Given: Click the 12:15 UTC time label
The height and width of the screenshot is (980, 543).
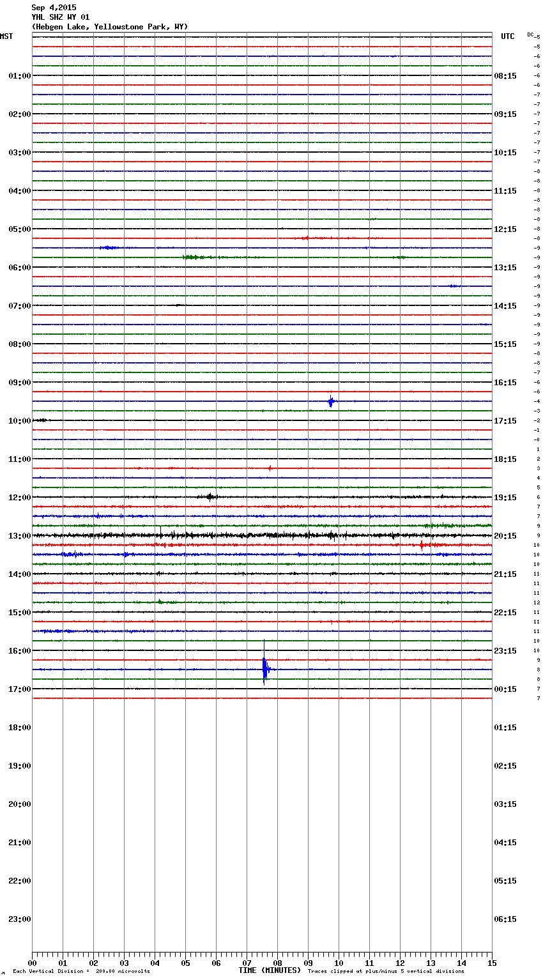Looking at the screenshot, I should pyautogui.click(x=505, y=229).
